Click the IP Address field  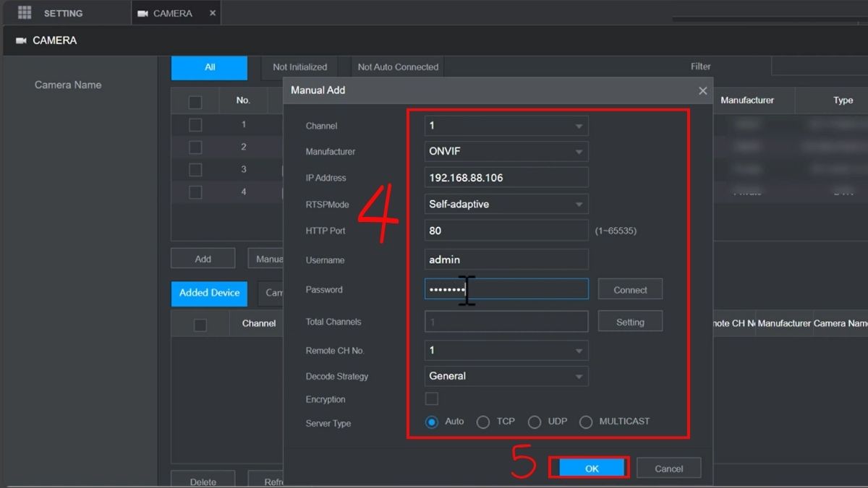click(x=506, y=178)
